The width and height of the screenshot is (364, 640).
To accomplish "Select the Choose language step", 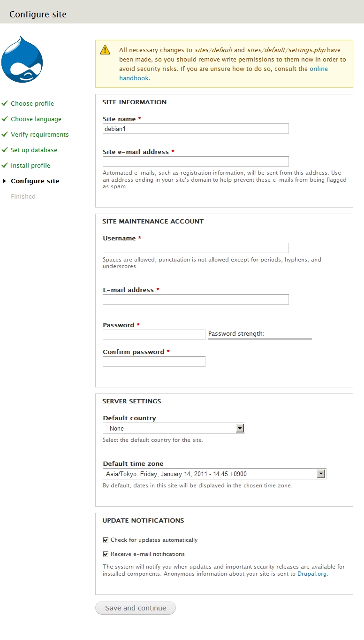I will pyautogui.click(x=36, y=119).
